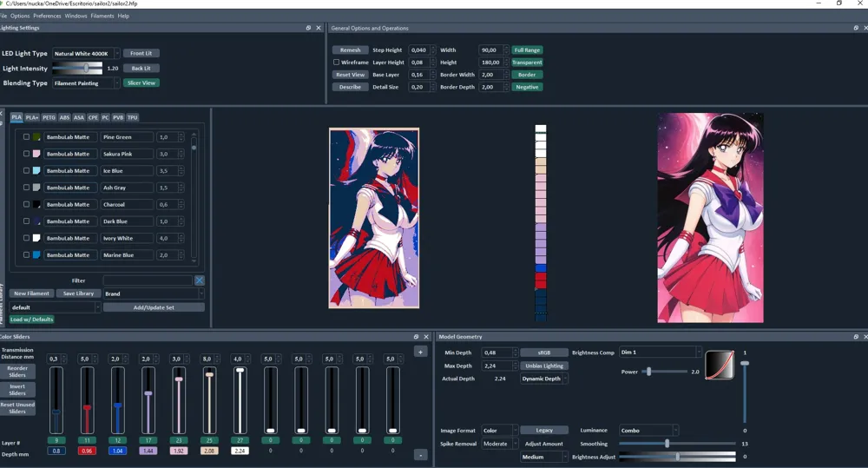Open the default filament set dropdown
The width and height of the screenshot is (868, 468).
click(x=56, y=307)
